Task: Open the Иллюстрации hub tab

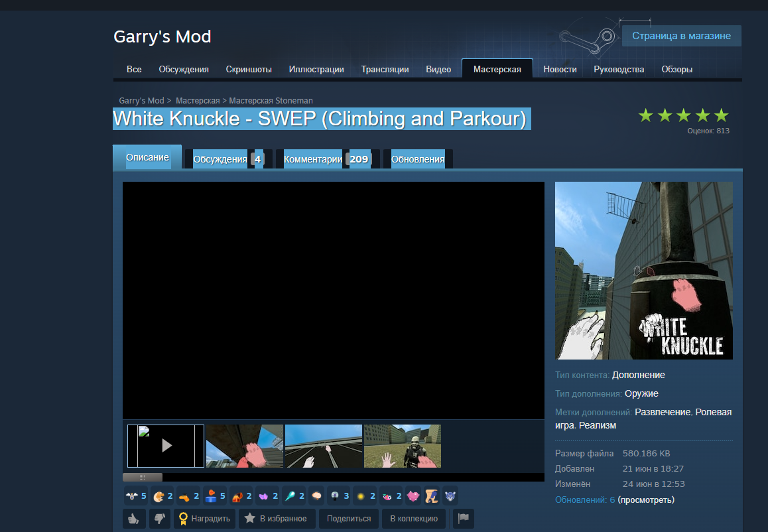Action: 316,69
